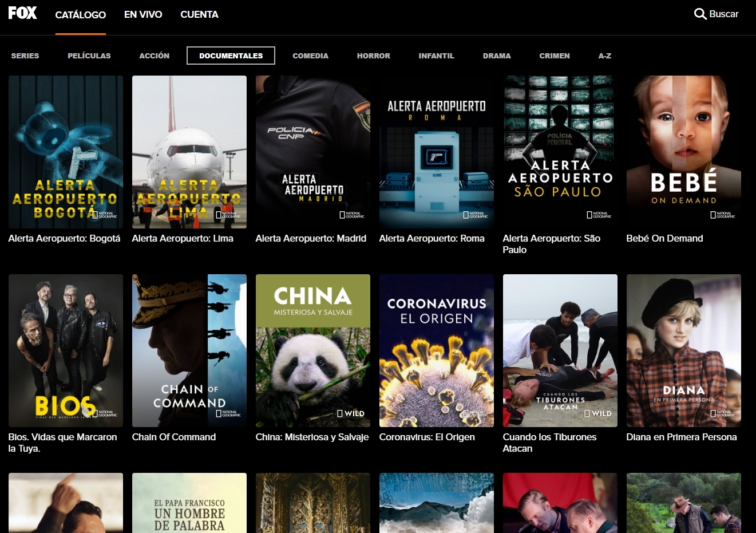
Task: Open the BIOS poster thumbnail
Action: 66,350
